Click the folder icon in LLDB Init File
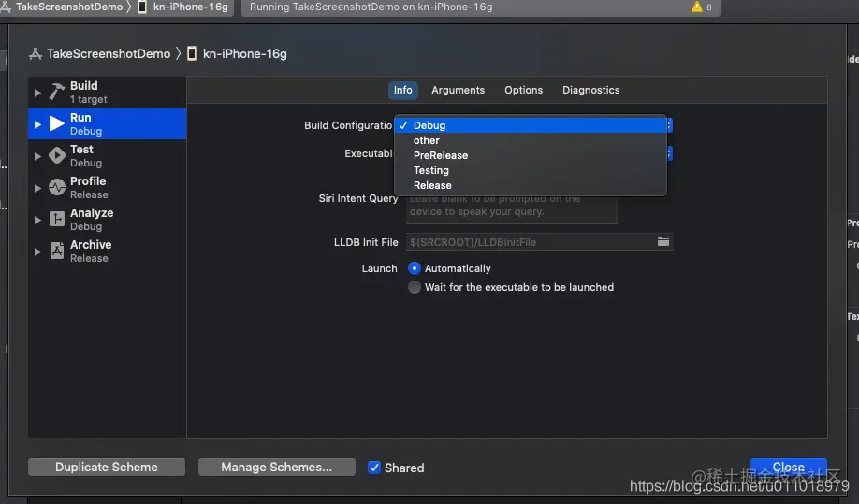This screenshot has height=504, width=859. tap(662, 241)
